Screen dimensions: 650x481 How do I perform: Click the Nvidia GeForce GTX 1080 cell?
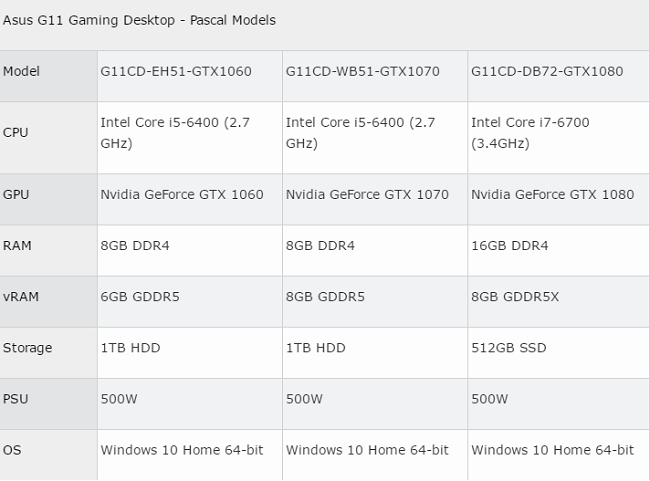(x=552, y=195)
